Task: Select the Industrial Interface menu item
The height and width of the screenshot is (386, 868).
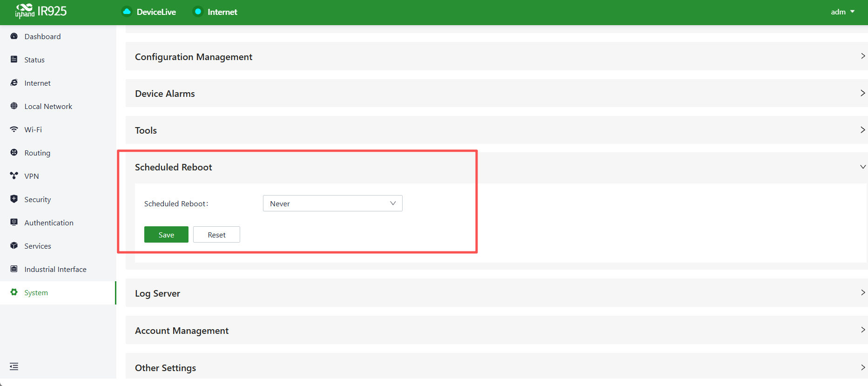Action: click(x=58, y=269)
